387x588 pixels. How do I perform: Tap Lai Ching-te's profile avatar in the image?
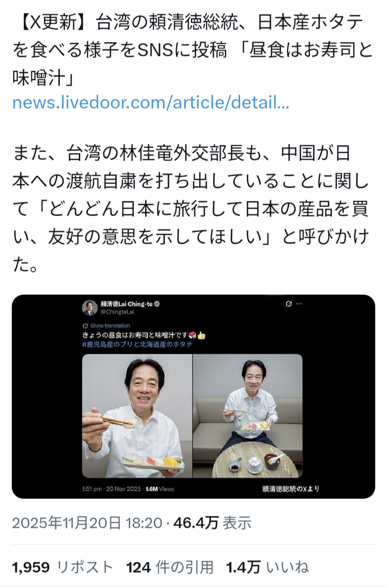pyautogui.click(x=90, y=307)
